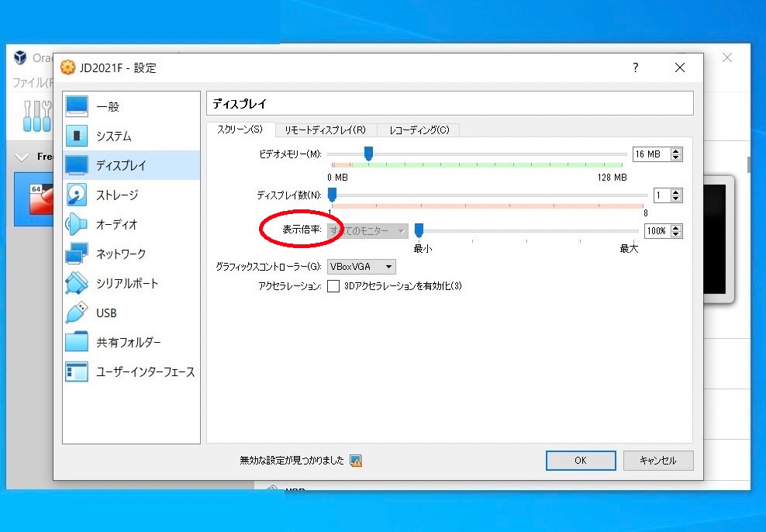Image resolution: width=766 pixels, height=532 pixels.
Task: Open the すべてのモニター monitor dropdown
Action: click(367, 231)
